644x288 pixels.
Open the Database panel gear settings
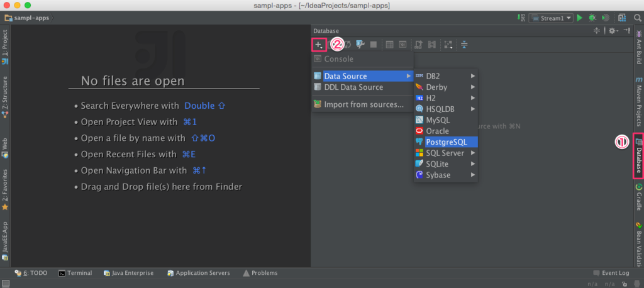pos(613,31)
